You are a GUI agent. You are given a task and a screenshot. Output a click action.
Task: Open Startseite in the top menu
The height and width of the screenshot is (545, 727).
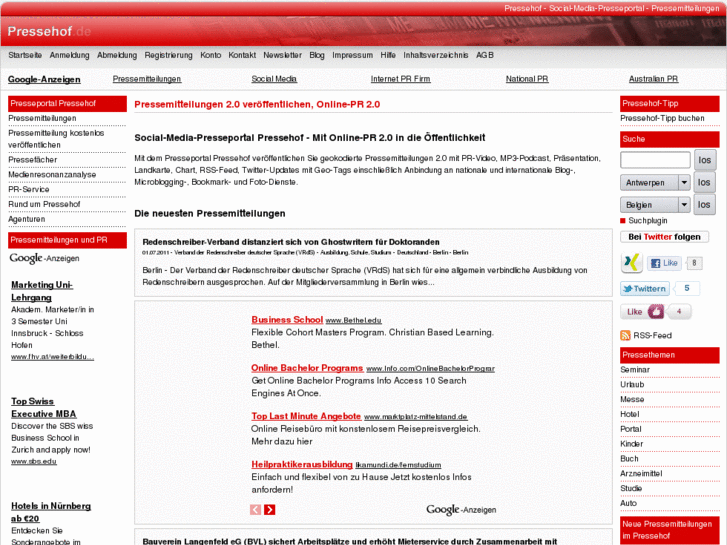point(25,55)
